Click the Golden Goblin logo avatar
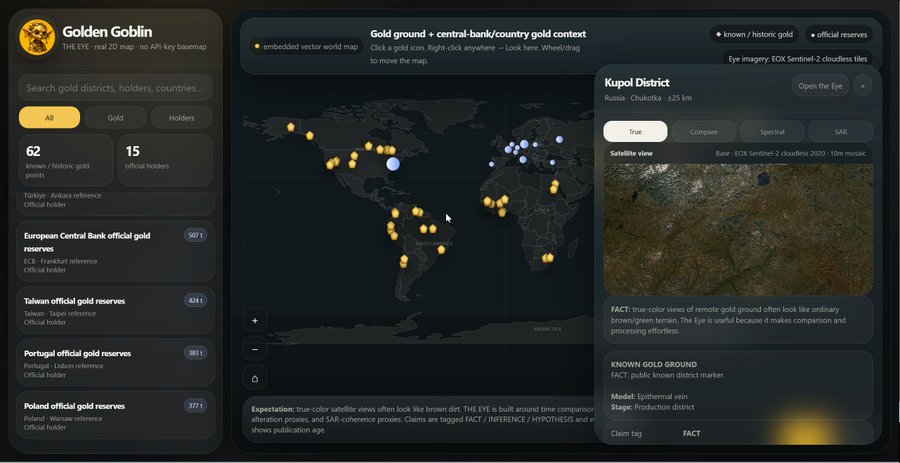Image resolution: width=900 pixels, height=463 pixels. click(x=37, y=37)
